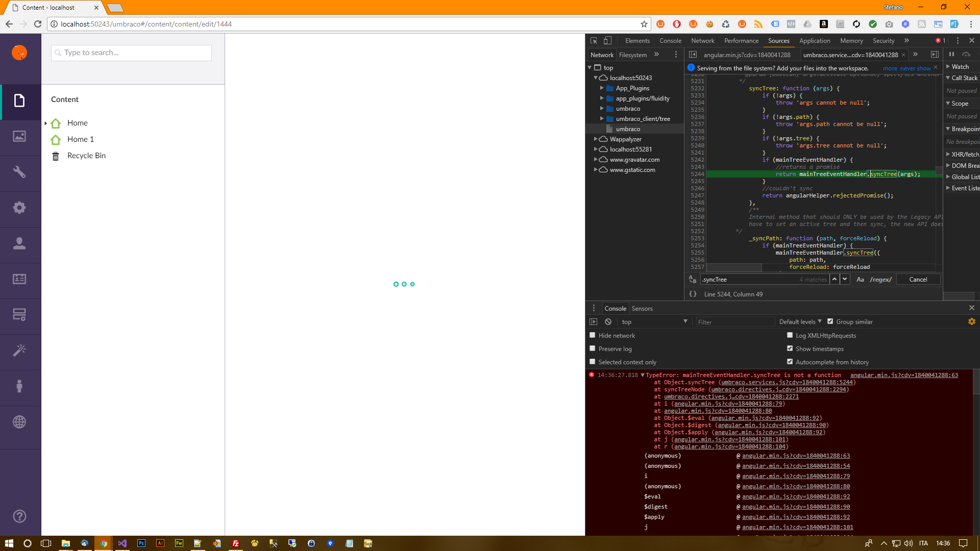Switch to the Elements DevTools tab
The height and width of the screenshot is (551, 980).
[637, 41]
